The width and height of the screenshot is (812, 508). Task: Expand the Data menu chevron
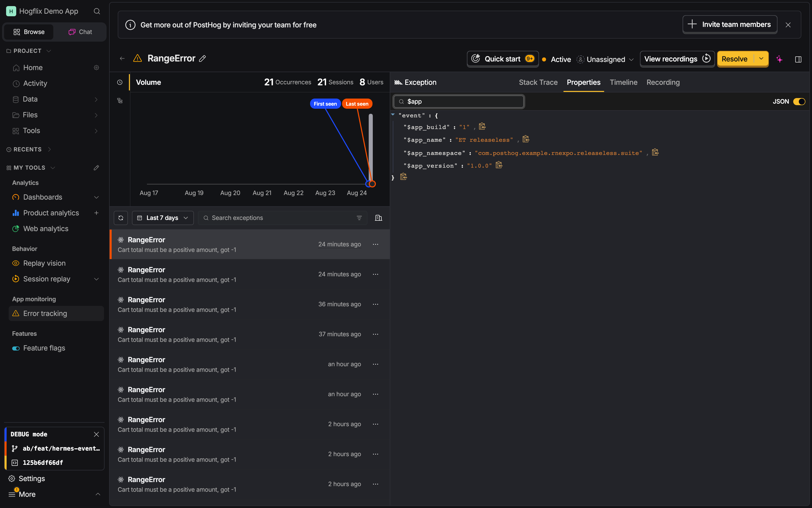tap(96, 100)
